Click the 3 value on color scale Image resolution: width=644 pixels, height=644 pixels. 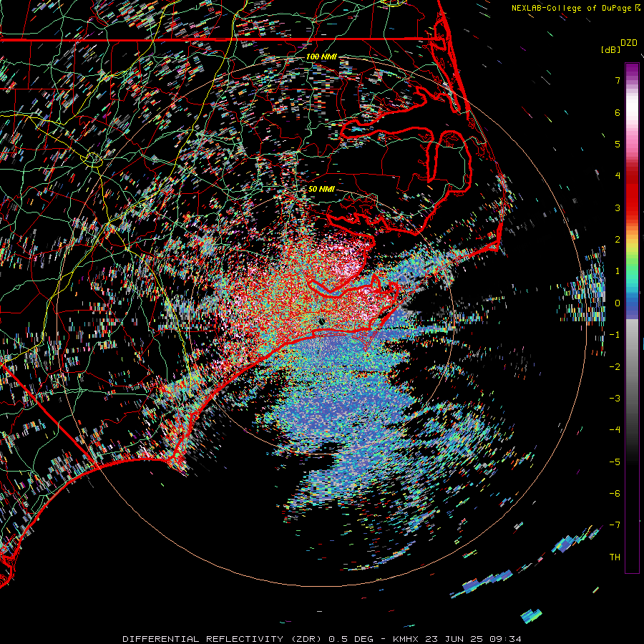pos(618,208)
